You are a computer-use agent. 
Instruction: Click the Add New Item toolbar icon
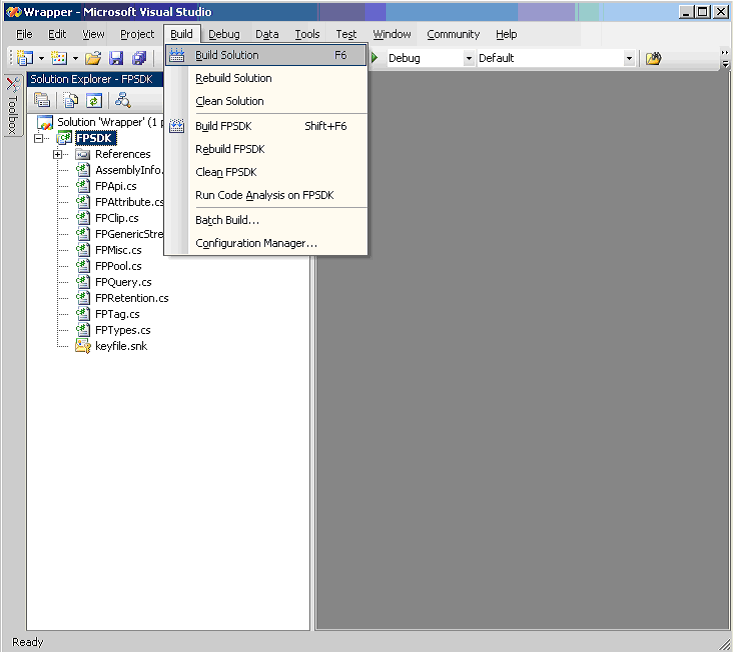pos(59,58)
